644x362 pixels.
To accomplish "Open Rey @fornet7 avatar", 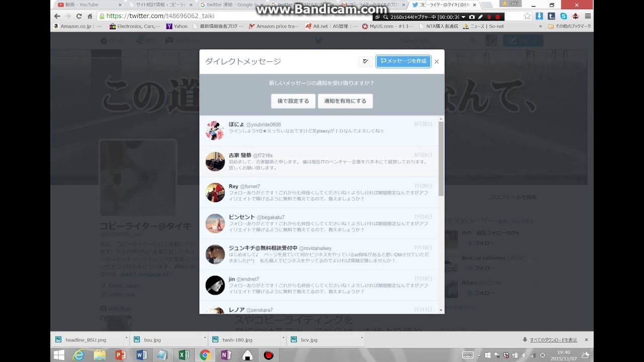I will click(x=215, y=193).
